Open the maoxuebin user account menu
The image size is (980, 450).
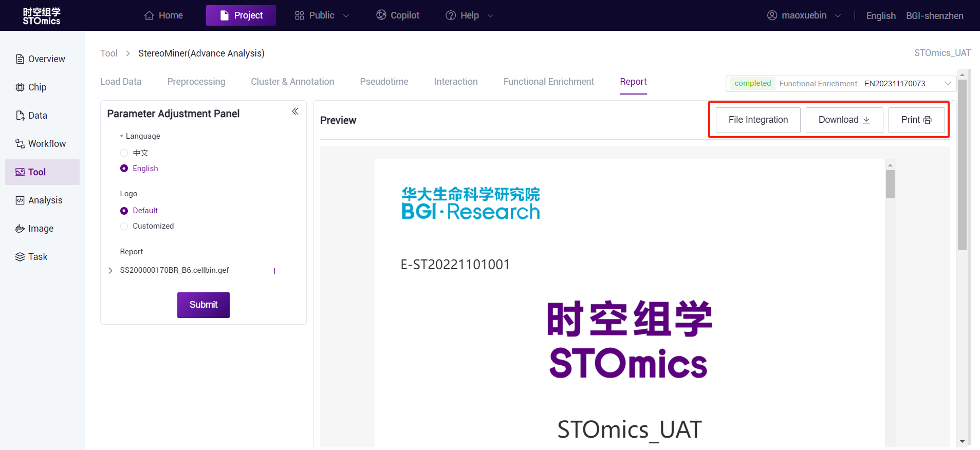(x=804, y=15)
